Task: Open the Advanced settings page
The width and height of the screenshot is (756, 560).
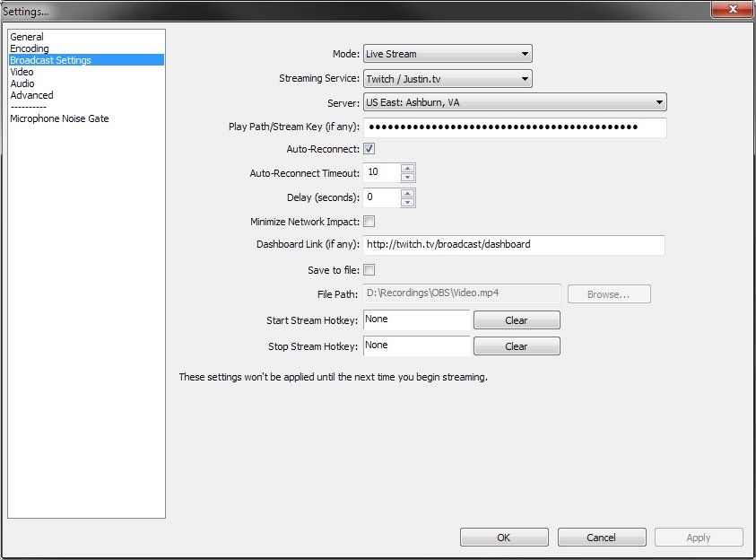Action: [x=30, y=94]
